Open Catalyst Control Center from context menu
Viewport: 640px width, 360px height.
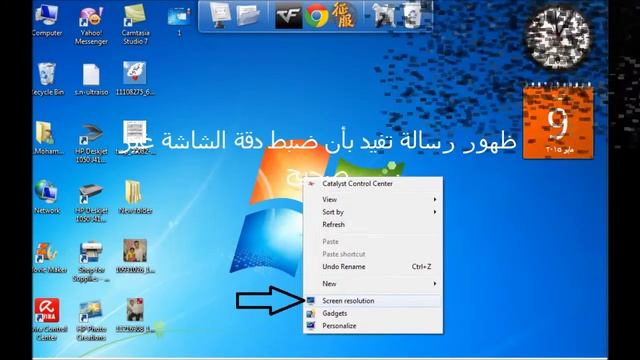coord(373,184)
